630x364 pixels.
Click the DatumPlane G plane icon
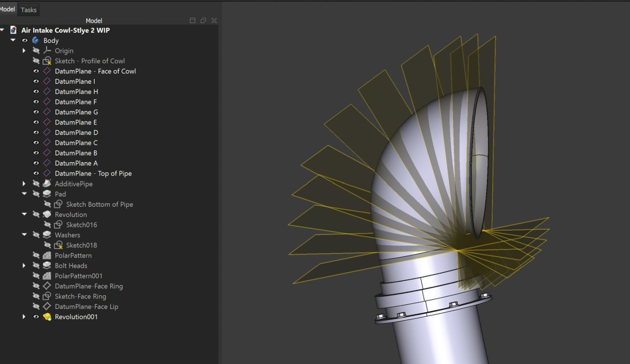coord(47,112)
